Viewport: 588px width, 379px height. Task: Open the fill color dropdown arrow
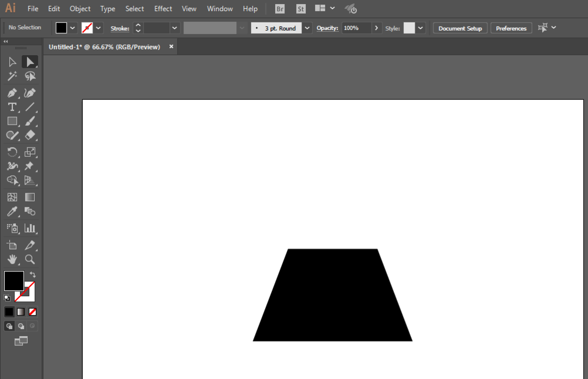click(x=73, y=28)
